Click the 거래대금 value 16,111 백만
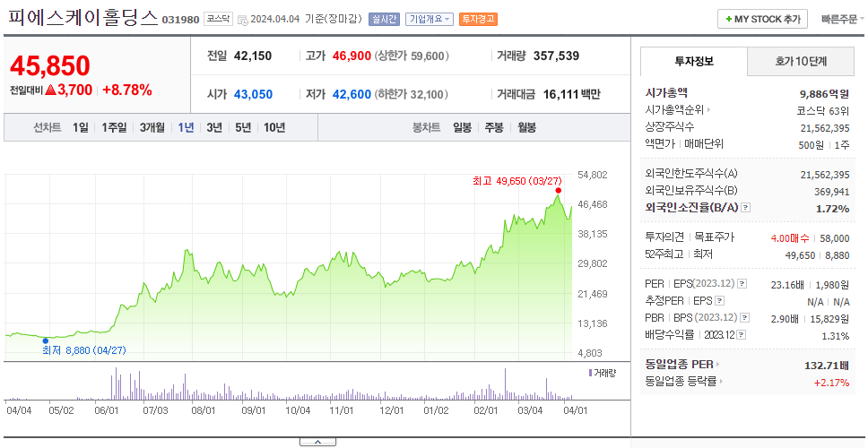 coord(572,95)
